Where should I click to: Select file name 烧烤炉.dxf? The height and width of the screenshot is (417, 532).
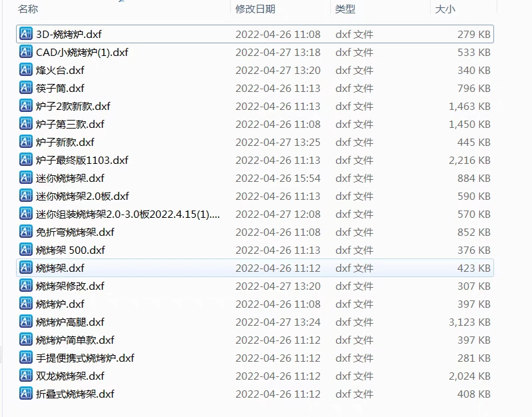click(x=60, y=304)
